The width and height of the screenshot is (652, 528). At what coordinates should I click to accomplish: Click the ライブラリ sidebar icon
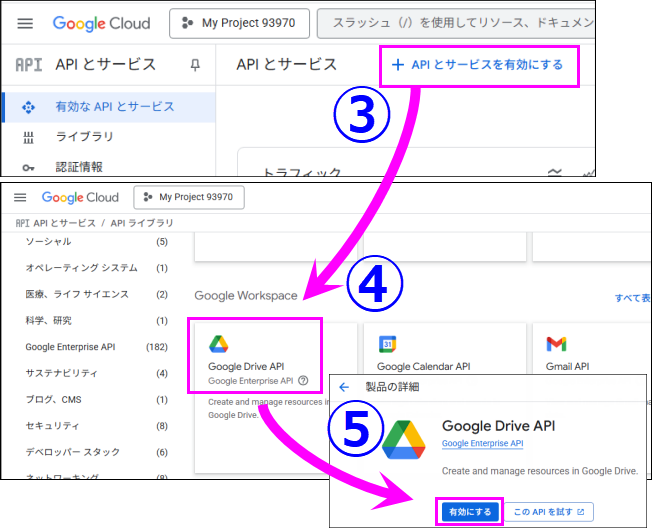(28, 137)
